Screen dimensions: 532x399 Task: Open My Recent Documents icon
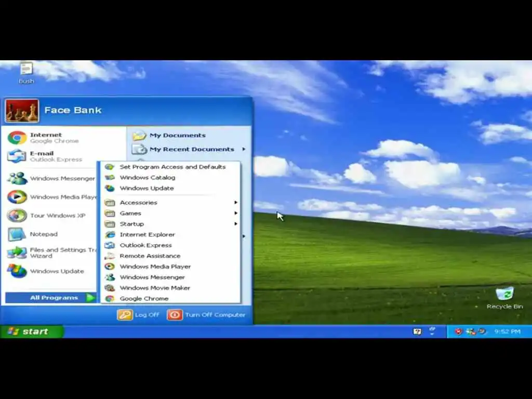coord(139,149)
